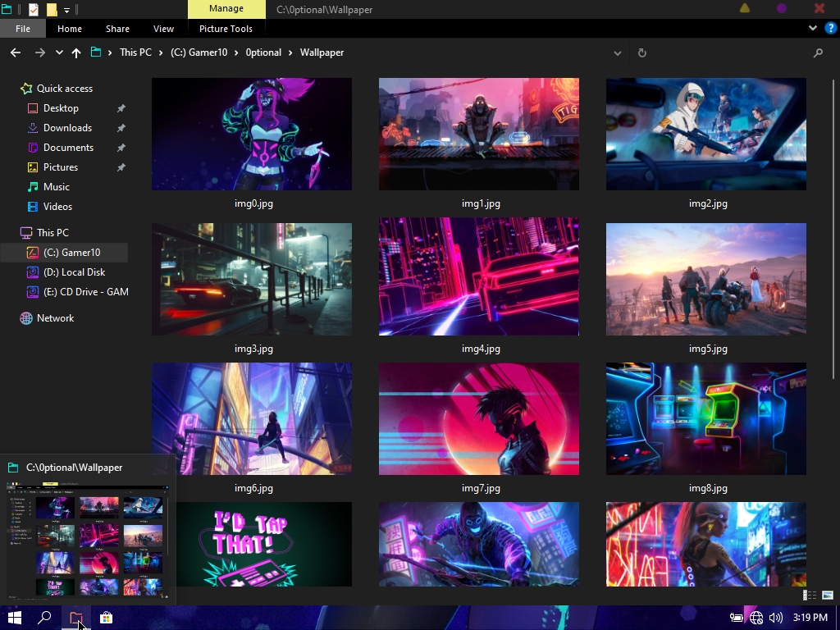Refresh the Wallpaper folder view
The width and height of the screenshot is (840, 630).
coord(642,52)
